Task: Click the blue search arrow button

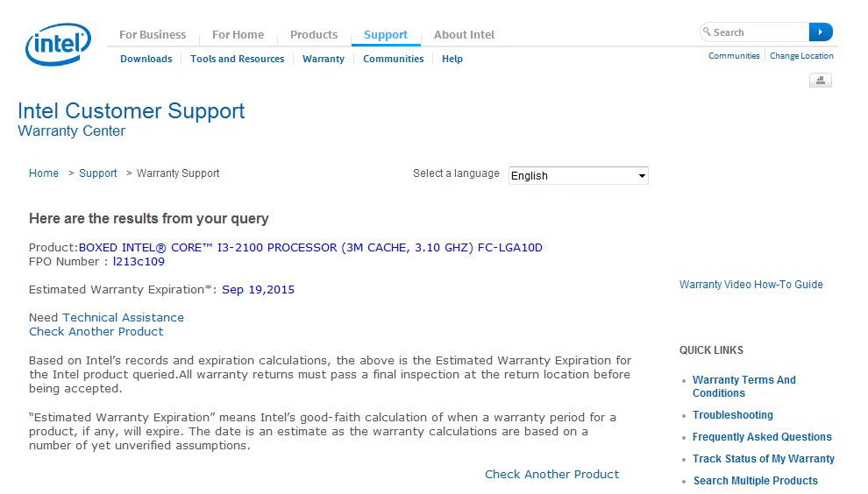Action: (x=821, y=32)
